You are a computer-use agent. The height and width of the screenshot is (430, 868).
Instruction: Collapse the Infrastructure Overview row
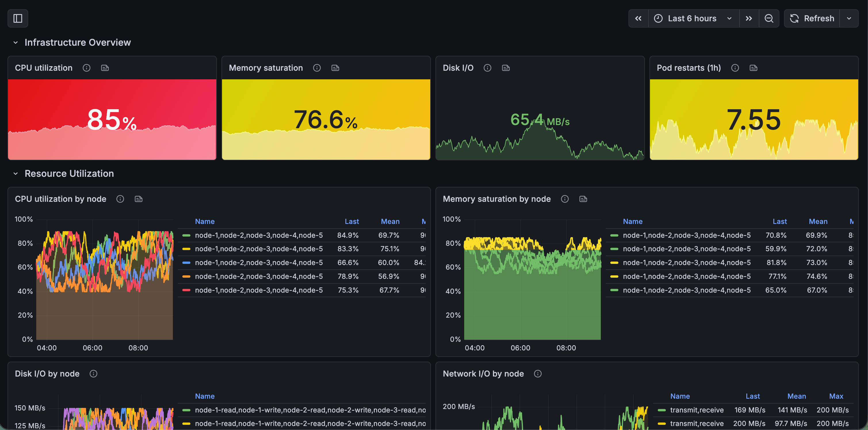(16, 43)
